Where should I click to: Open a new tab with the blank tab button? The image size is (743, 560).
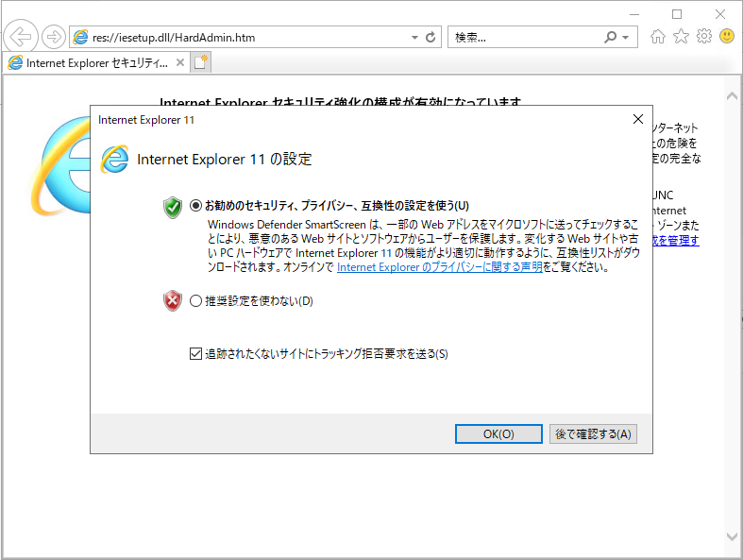click(x=201, y=62)
